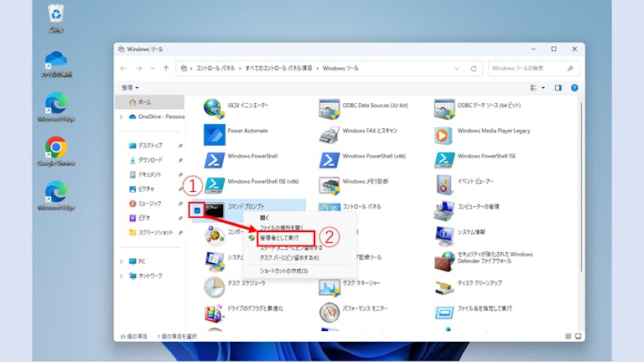
Task: Click the vertical scrollbar of the file list
Action: pos(582,187)
